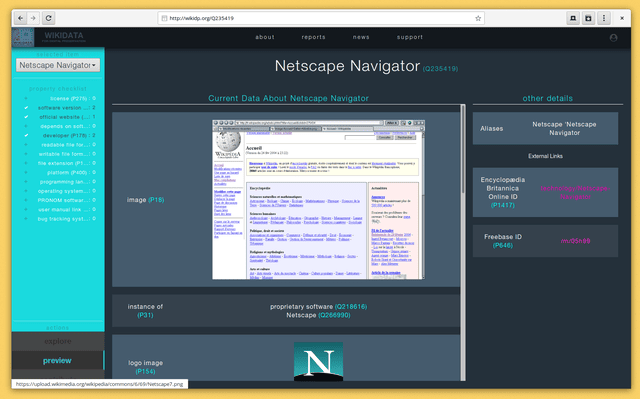Open the Britannica Online ID (P1417) link
The height and width of the screenshot is (399, 640).
(502, 205)
